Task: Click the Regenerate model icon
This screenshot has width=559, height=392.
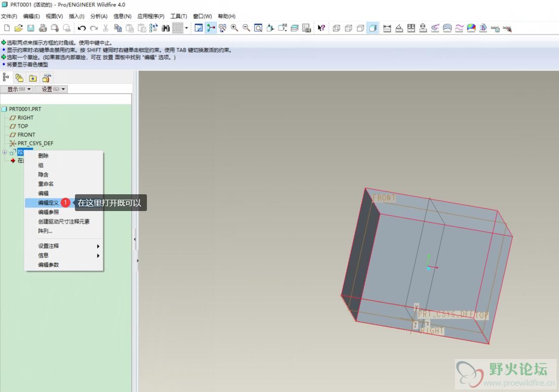Action: [x=154, y=28]
